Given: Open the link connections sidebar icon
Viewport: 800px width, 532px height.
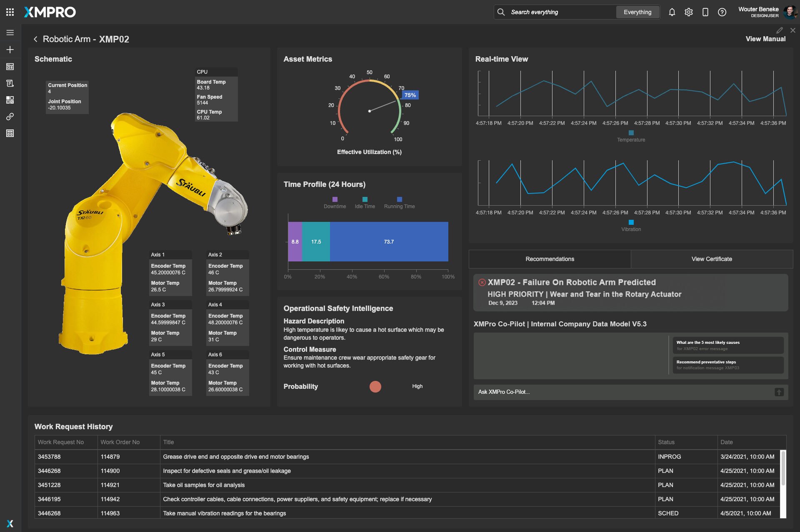Looking at the screenshot, I should click(10, 117).
